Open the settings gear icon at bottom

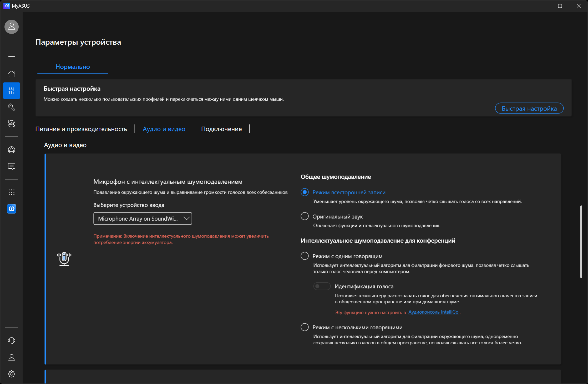pos(12,374)
